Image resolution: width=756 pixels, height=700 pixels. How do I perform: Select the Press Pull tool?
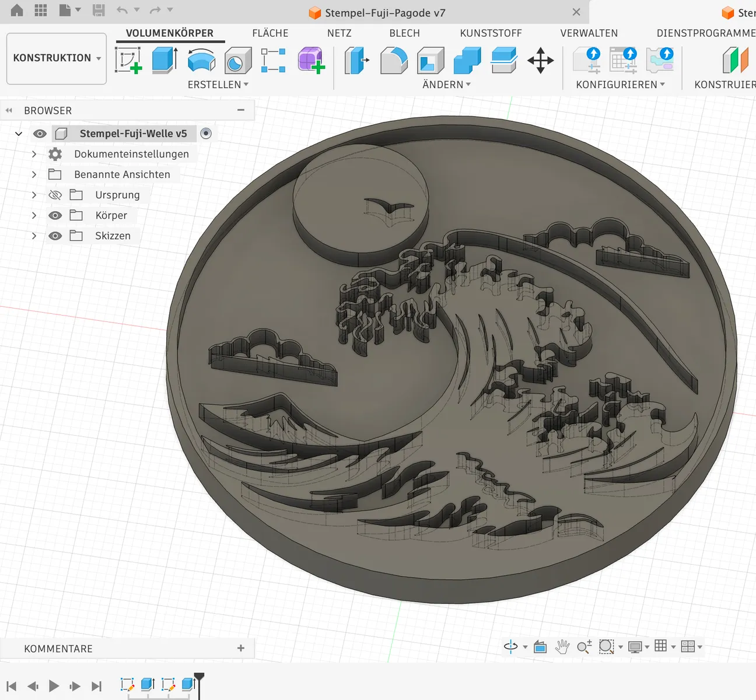pos(356,60)
